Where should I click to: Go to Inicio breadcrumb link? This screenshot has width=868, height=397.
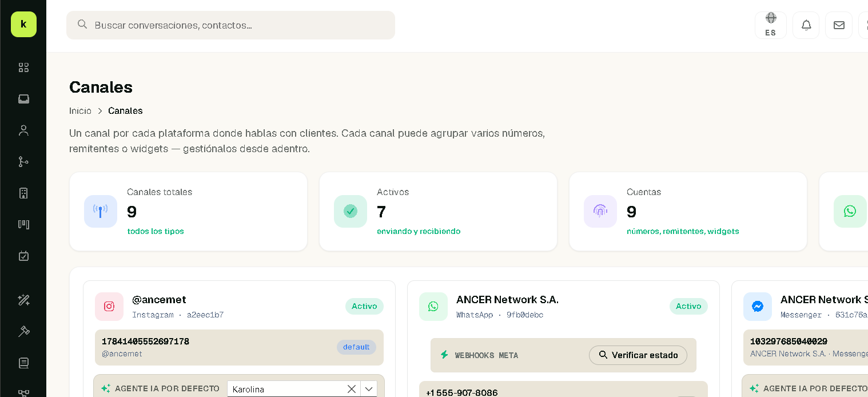pos(80,110)
